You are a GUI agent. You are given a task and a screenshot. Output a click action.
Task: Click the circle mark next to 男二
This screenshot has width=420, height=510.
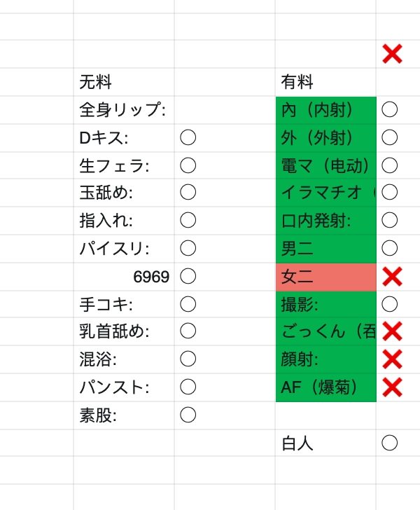(390, 248)
